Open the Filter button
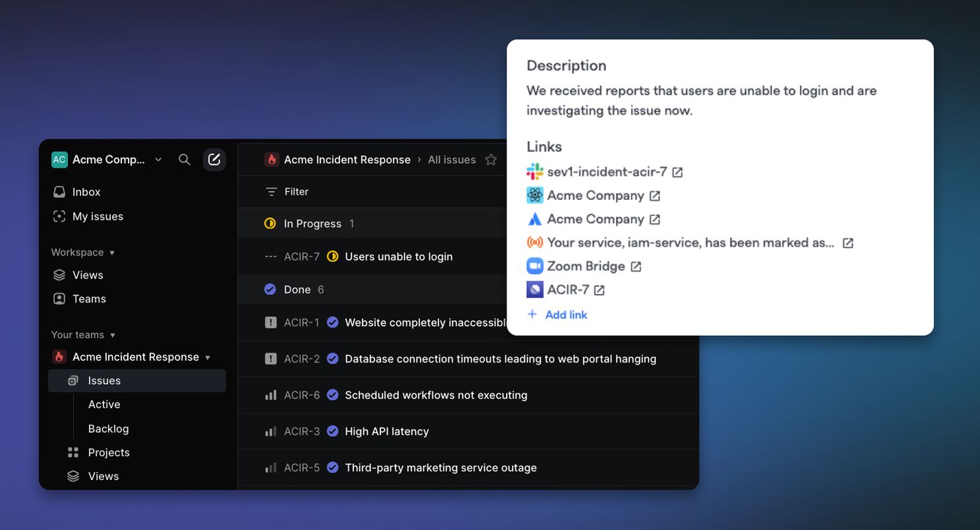The height and width of the screenshot is (530, 980). [x=287, y=192]
